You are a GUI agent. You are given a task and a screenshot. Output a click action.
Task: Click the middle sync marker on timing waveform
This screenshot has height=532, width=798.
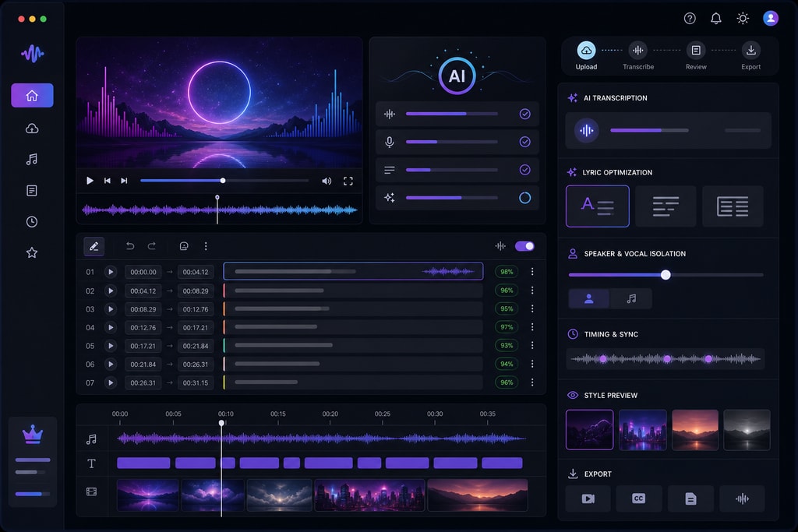point(667,359)
